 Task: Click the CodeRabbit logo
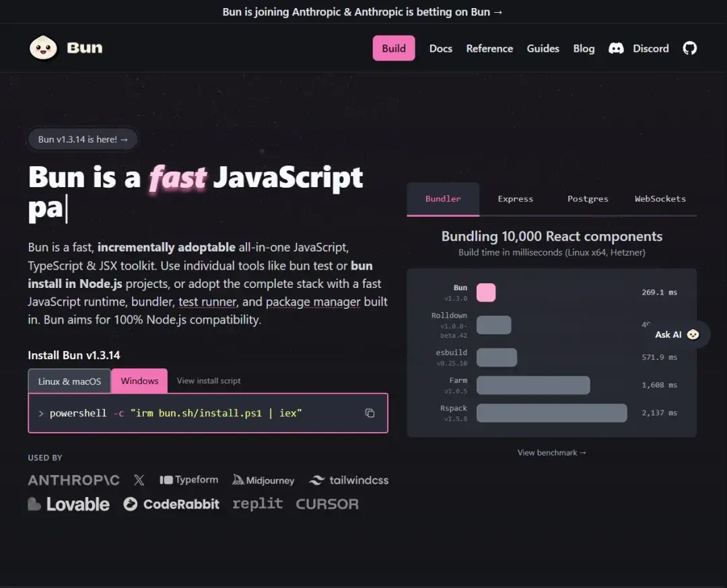click(171, 504)
